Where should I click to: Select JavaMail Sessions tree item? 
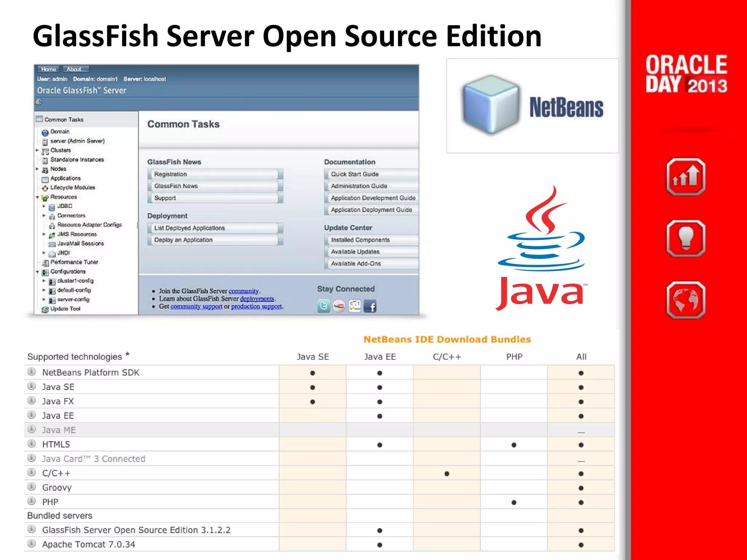(80, 243)
